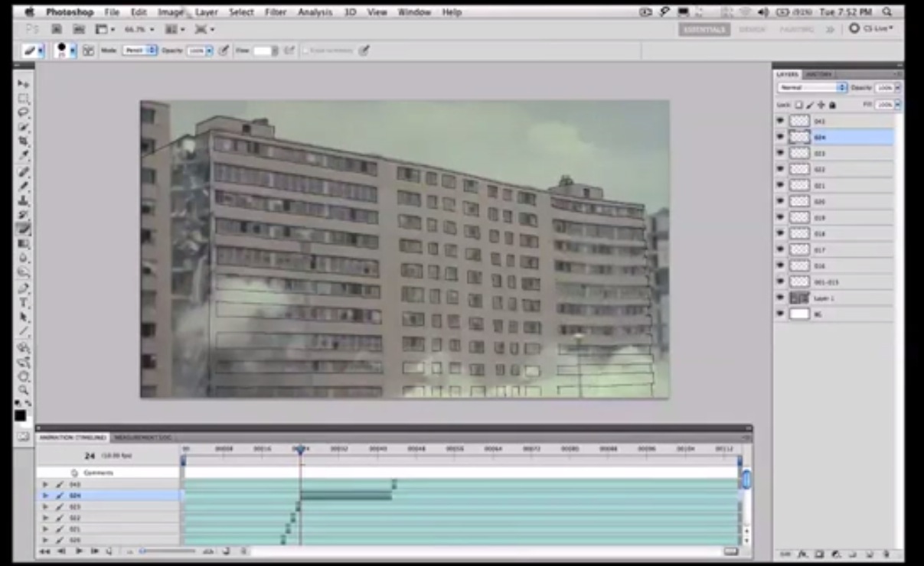The height and width of the screenshot is (566, 924).
Task: Hide the 001-015 layer group eye
Action: (x=780, y=282)
